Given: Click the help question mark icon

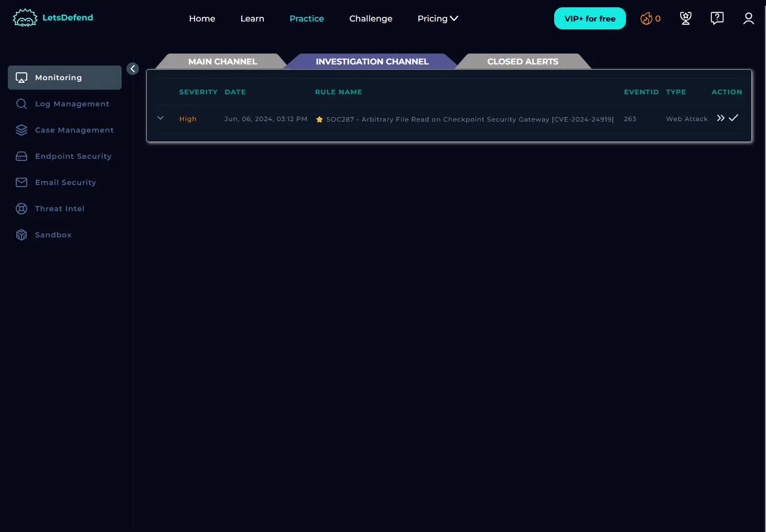Looking at the screenshot, I should point(717,18).
